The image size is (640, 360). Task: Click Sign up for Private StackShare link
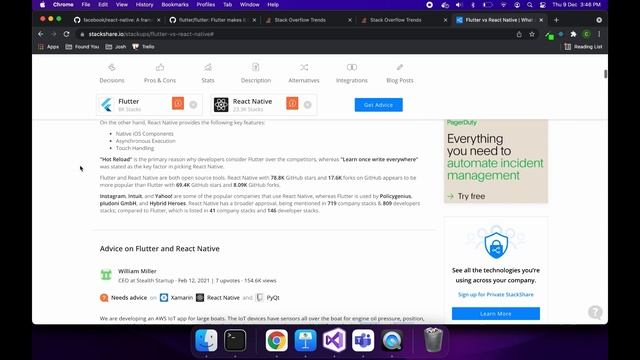click(496, 294)
